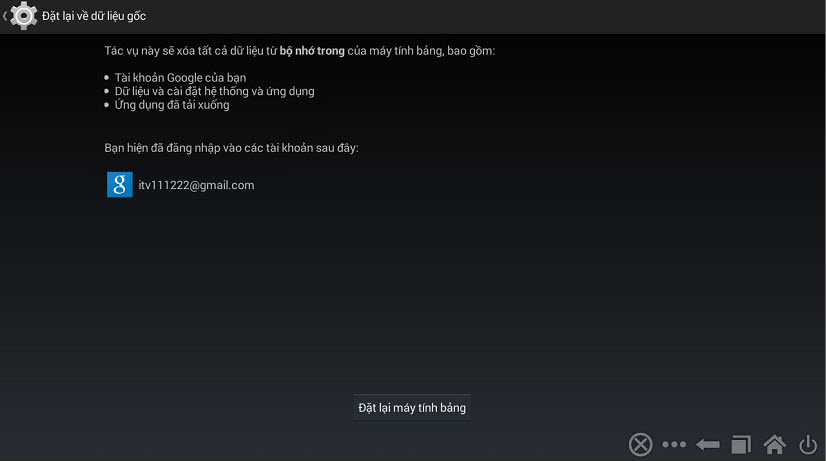Image resolution: width=826 pixels, height=461 pixels.
Task: Open recent apps via stacked squares icon
Action: tap(741, 445)
